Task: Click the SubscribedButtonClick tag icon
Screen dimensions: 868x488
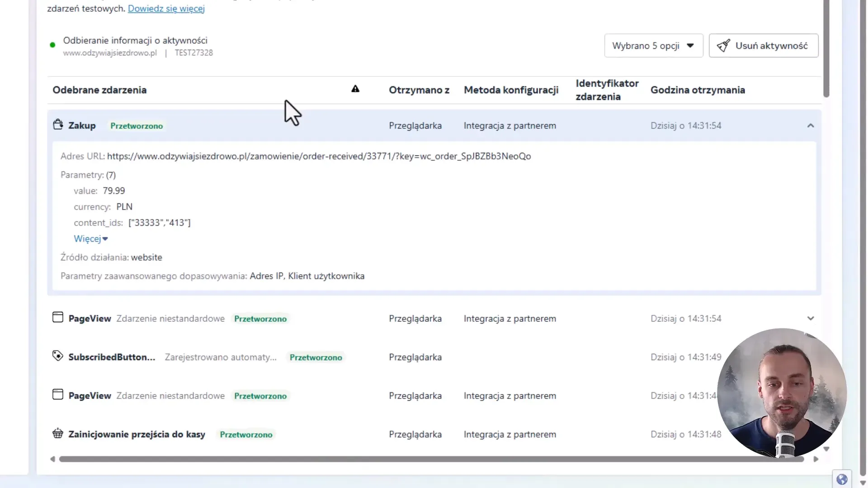Action: (x=58, y=356)
